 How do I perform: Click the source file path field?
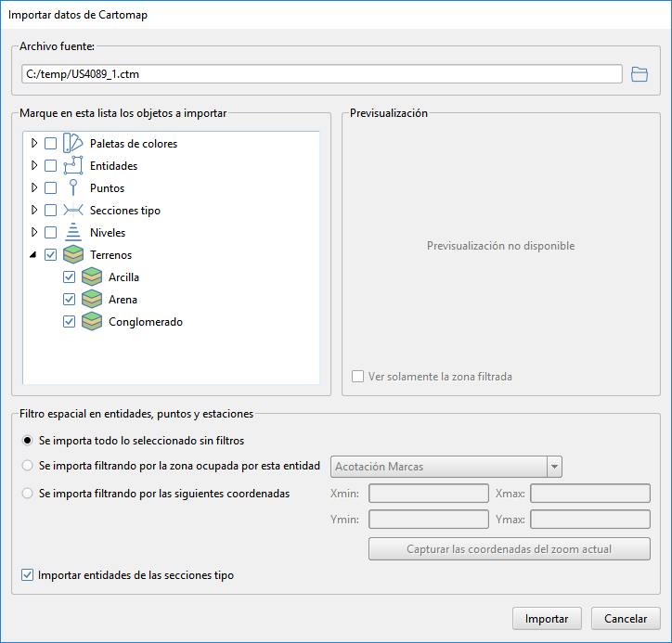(x=322, y=74)
